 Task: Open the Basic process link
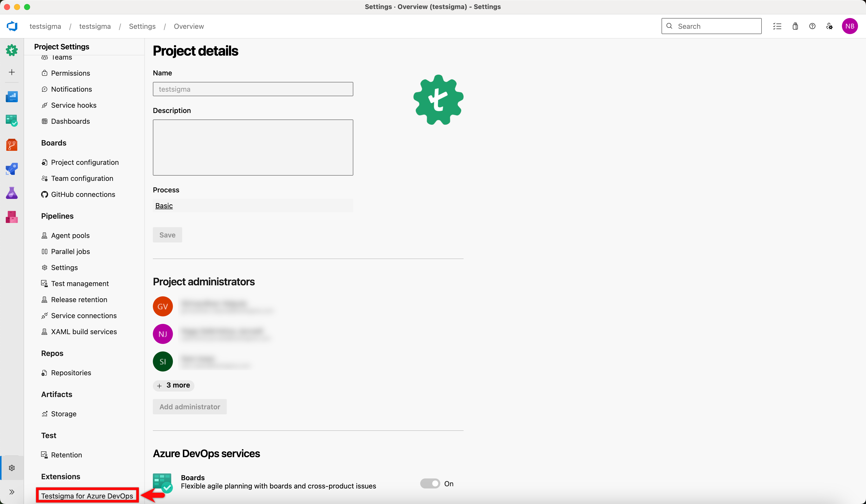tap(164, 205)
